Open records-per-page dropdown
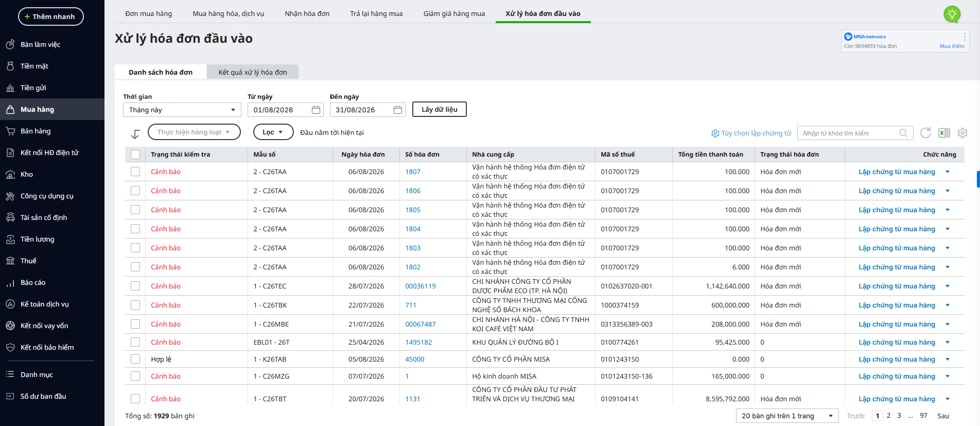Screen dimensions: 980x426 pos(787,416)
